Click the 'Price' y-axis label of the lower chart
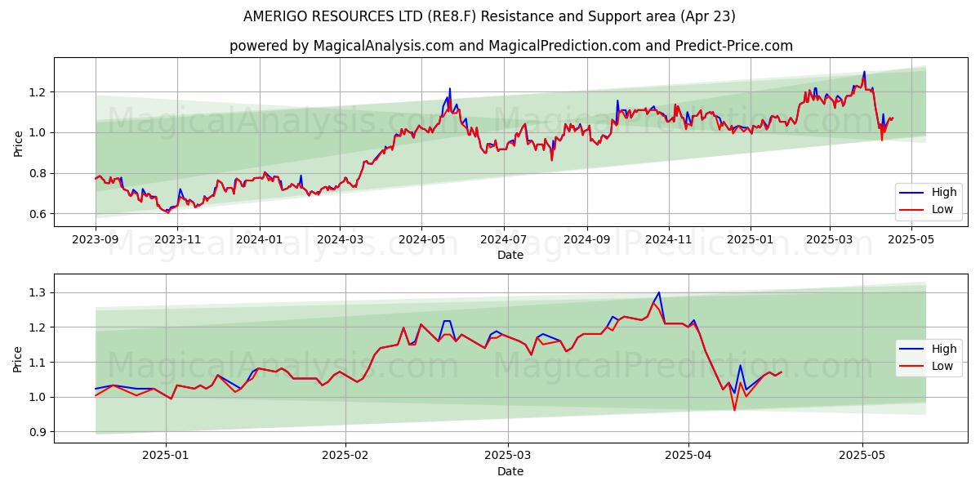Image resolution: width=980 pixels, height=490 pixels. point(18,359)
